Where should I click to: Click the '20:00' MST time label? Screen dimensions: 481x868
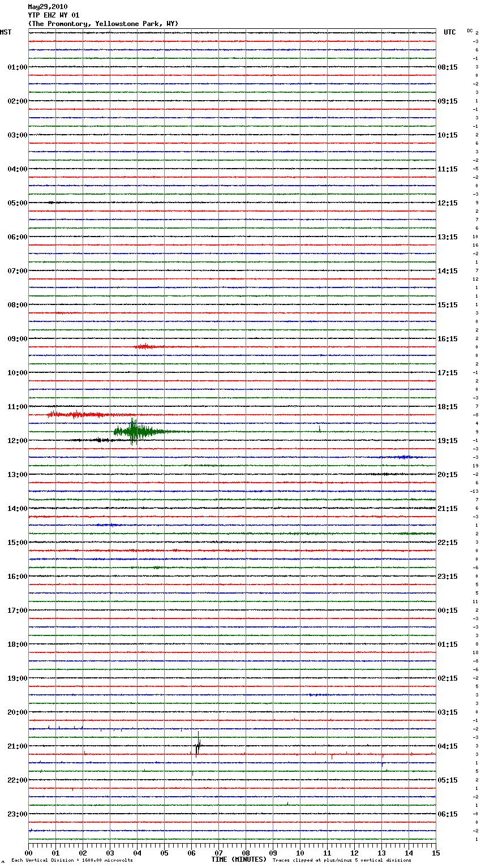[x=17, y=712]
